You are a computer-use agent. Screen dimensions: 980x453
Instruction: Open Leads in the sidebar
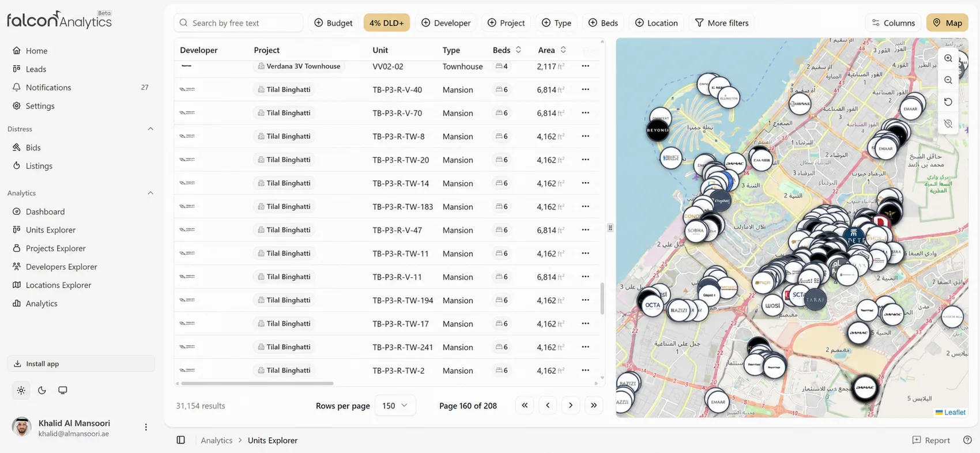point(36,69)
